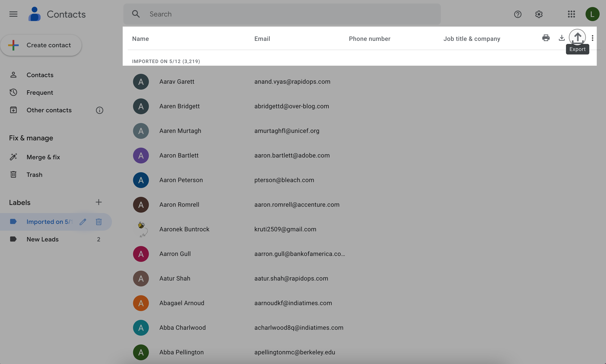606x364 pixels.
Task: Print the contacts list
Action: (546, 38)
